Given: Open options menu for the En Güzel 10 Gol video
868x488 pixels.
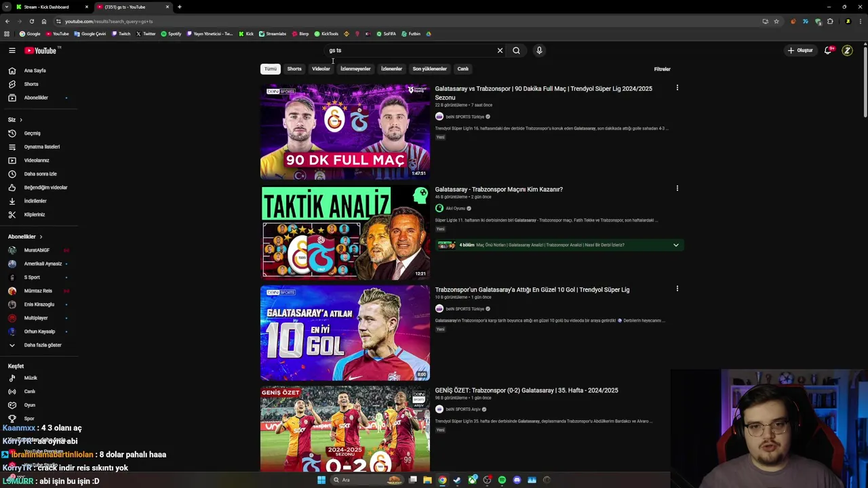Looking at the screenshot, I should point(677,289).
